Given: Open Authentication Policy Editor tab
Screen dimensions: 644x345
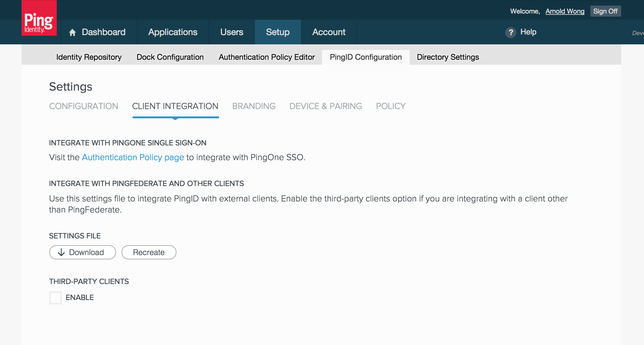Looking at the screenshot, I should tap(266, 57).
